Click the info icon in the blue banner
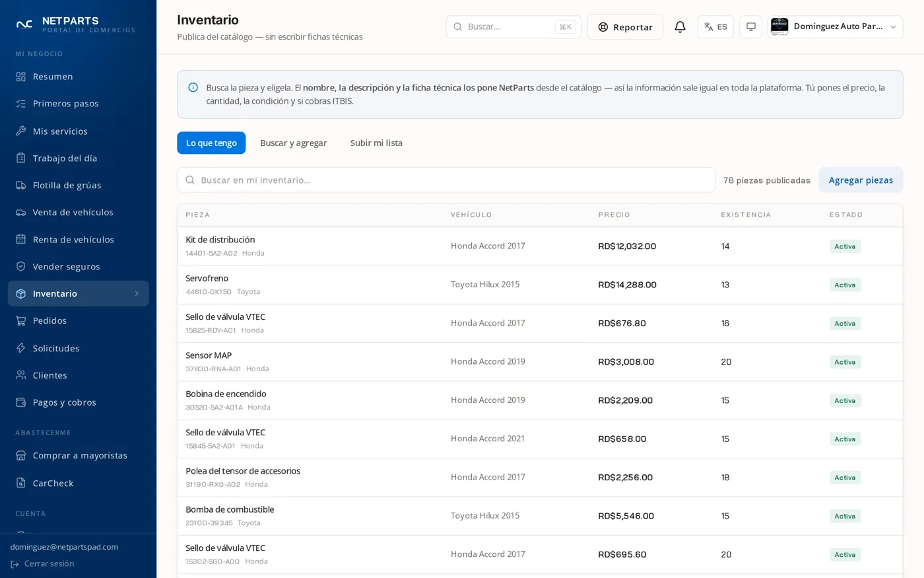The width and height of the screenshot is (924, 578). pos(193,87)
